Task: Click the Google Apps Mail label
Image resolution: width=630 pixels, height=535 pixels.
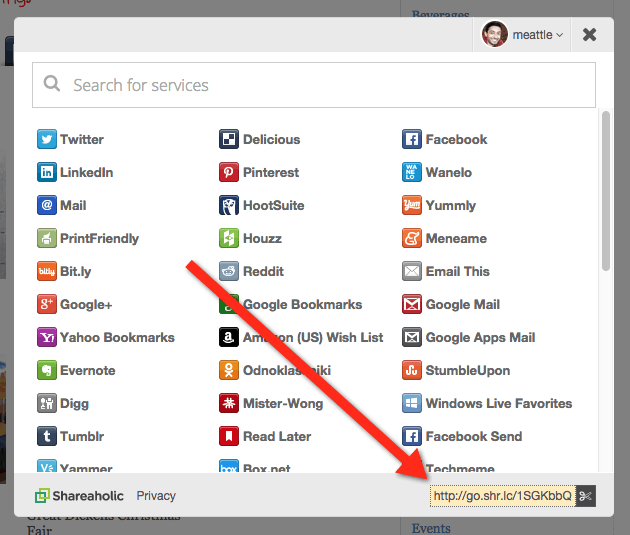Action: 480,337
